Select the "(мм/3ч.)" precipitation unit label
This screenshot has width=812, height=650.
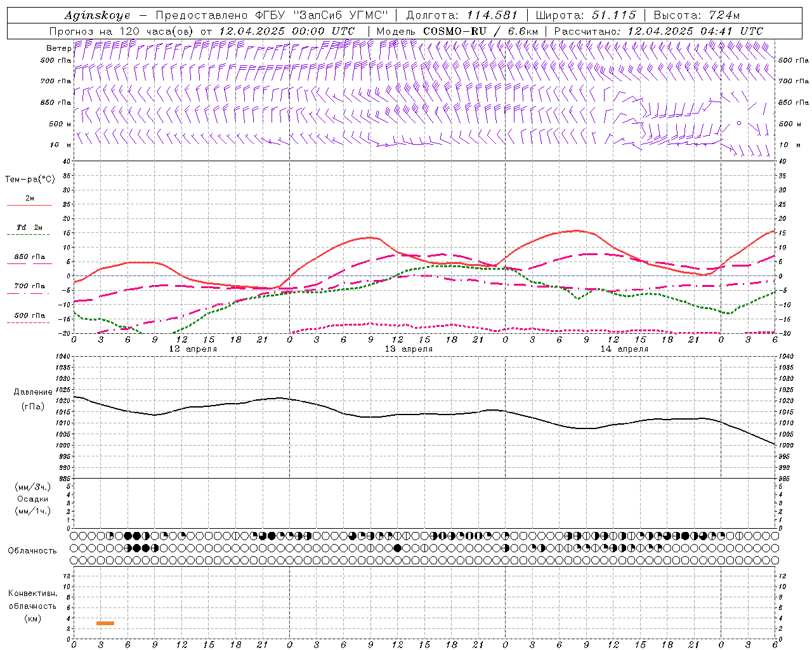[x=33, y=487]
